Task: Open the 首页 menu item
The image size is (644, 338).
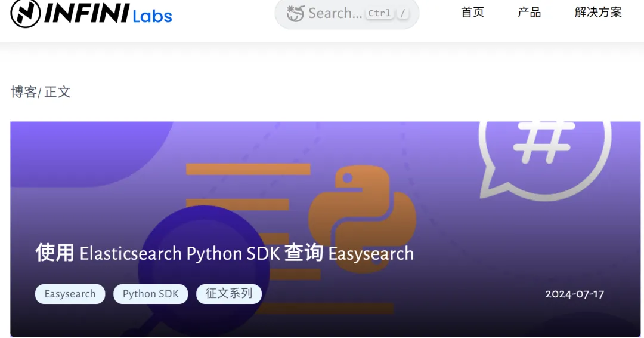Action: [x=472, y=13]
